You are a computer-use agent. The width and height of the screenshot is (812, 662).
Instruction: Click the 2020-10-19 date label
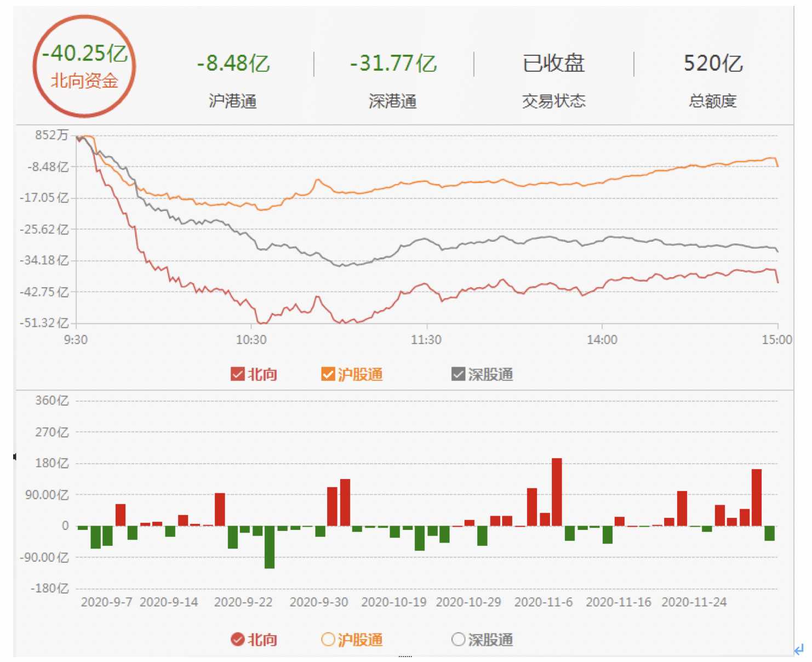[x=394, y=602]
